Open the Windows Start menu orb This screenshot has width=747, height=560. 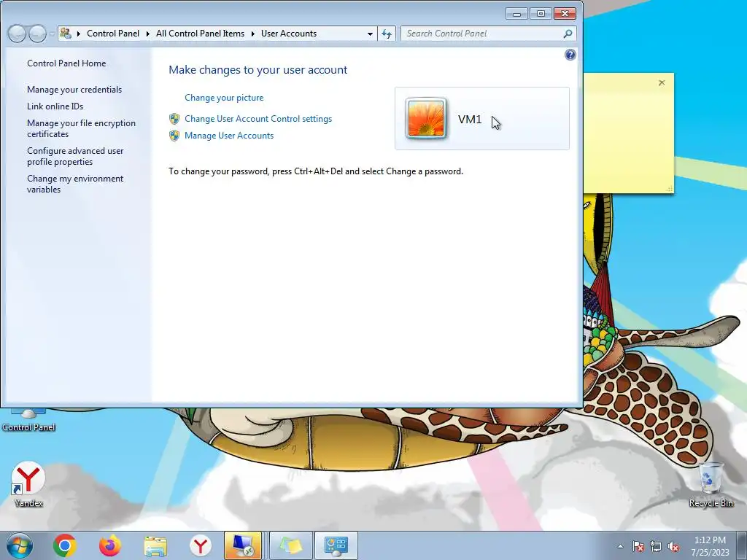pos(20,545)
